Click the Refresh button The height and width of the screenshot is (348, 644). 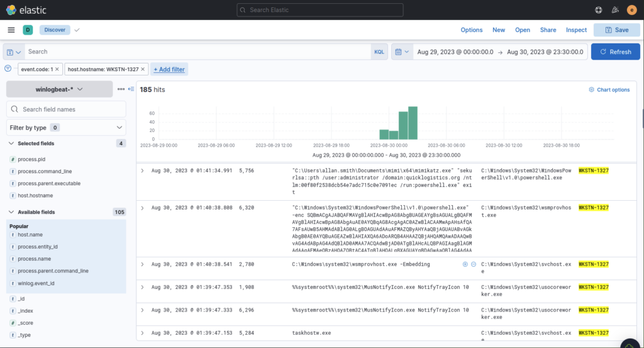click(x=615, y=52)
